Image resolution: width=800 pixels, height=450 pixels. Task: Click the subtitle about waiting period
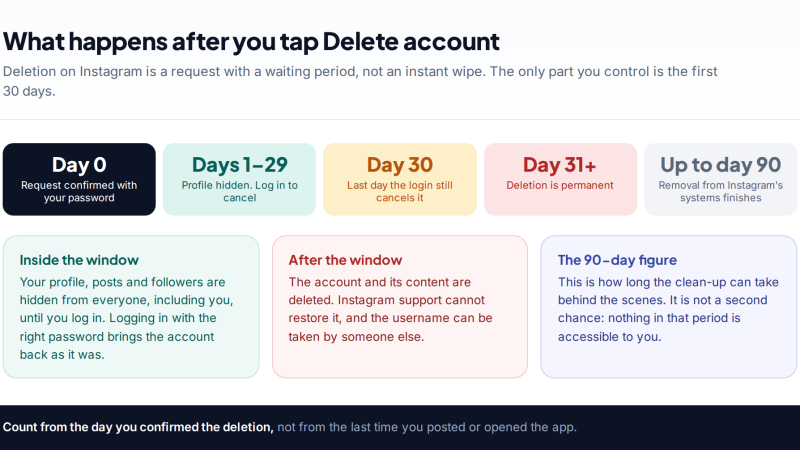click(x=360, y=81)
